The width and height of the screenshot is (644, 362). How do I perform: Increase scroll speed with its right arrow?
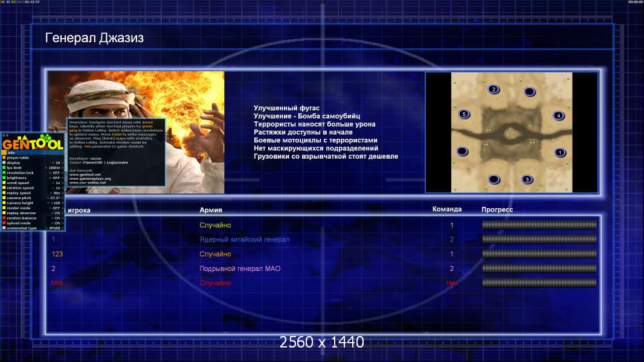[x=62, y=183]
